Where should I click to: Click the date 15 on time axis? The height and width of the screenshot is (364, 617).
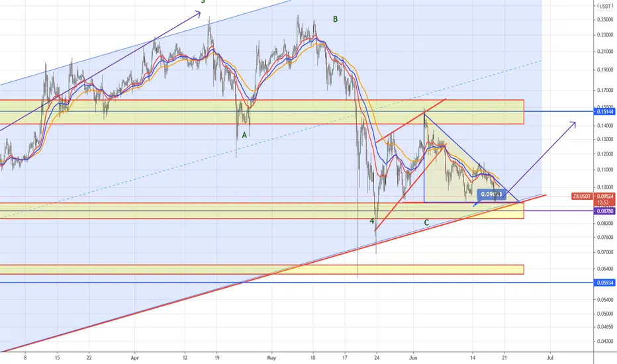coord(57,358)
